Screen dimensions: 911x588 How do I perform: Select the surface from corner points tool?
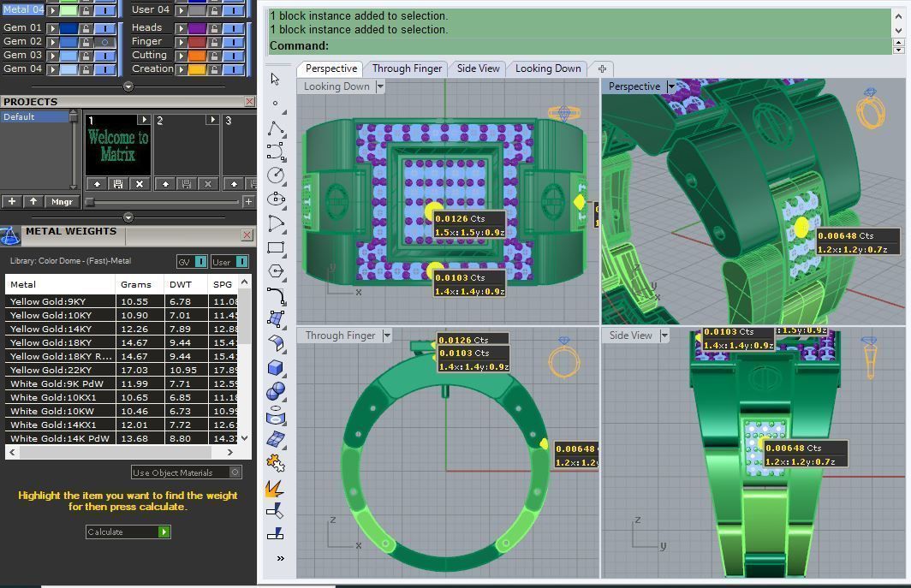tap(276, 319)
